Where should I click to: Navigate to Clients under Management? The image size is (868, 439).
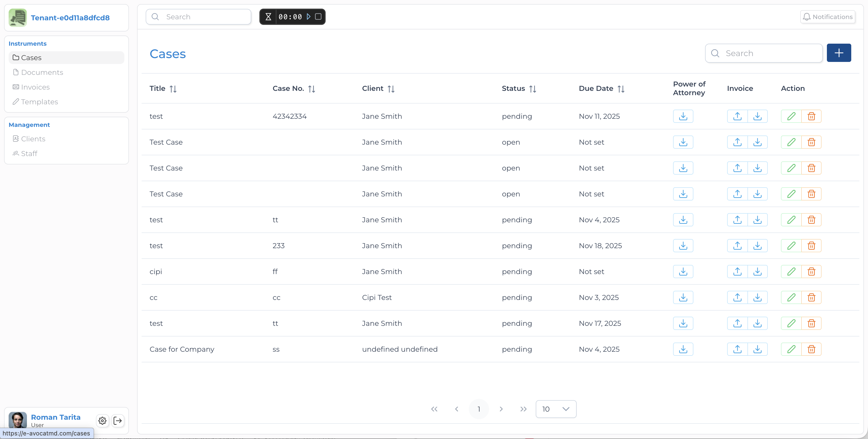click(33, 139)
